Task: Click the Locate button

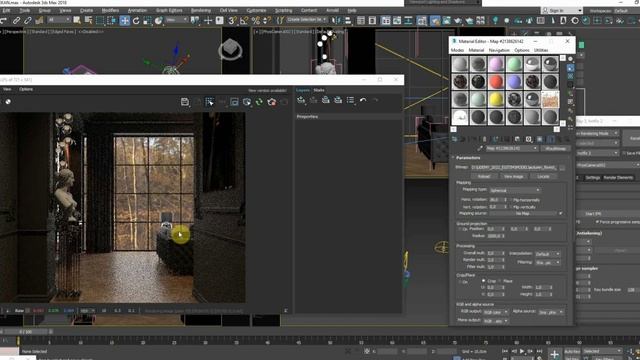Action: pos(543,176)
